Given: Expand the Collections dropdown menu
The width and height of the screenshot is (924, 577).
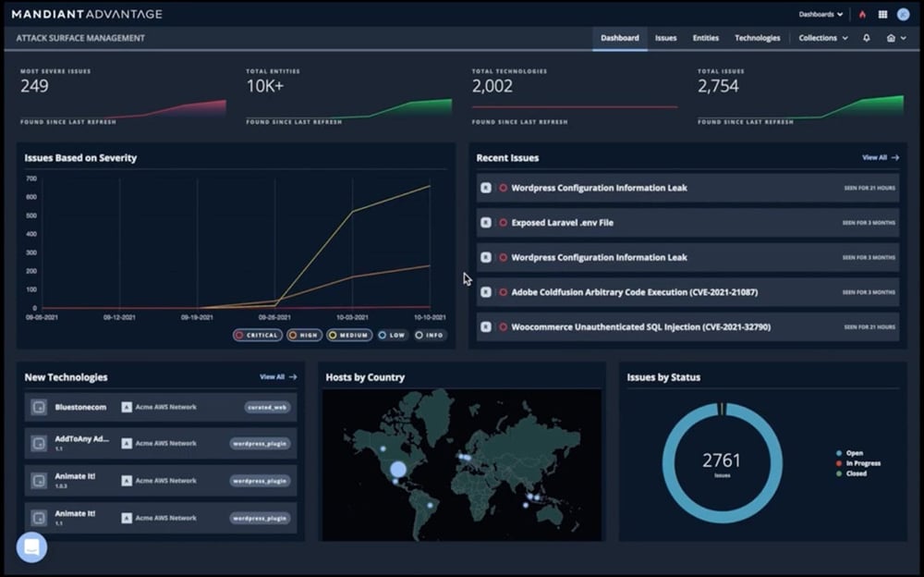Looking at the screenshot, I should pos(823,38).
